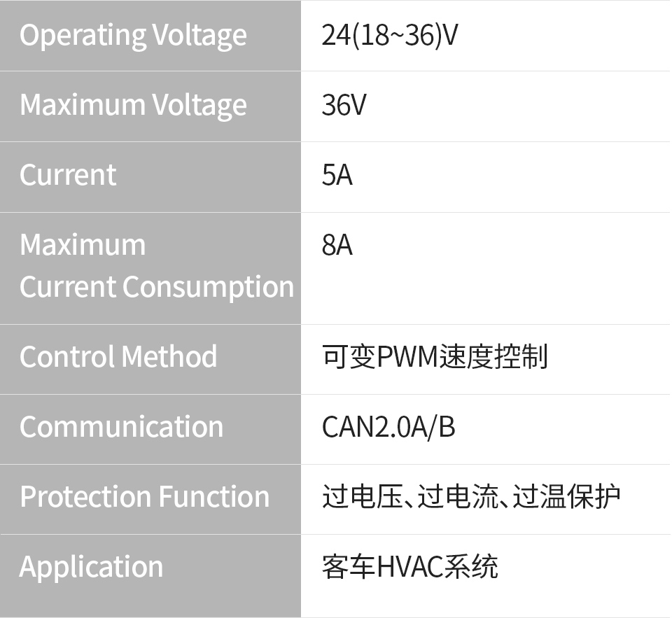
Task: Select the 24(18~36)V value cell
Action: point(389,35)
